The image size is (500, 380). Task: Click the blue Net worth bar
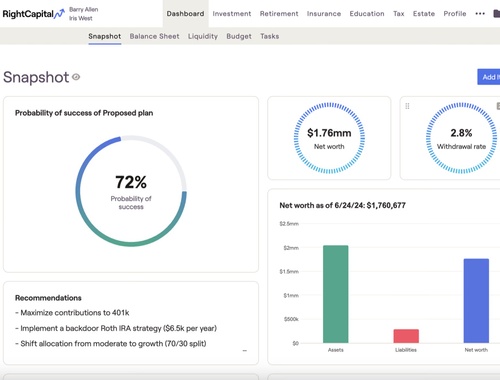click(476, 301)
